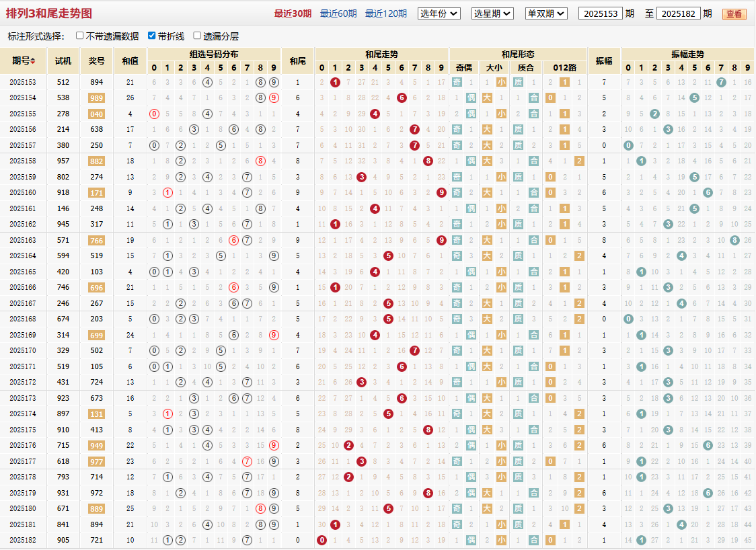Click the 组选号码分布 header

pos(214,54)
